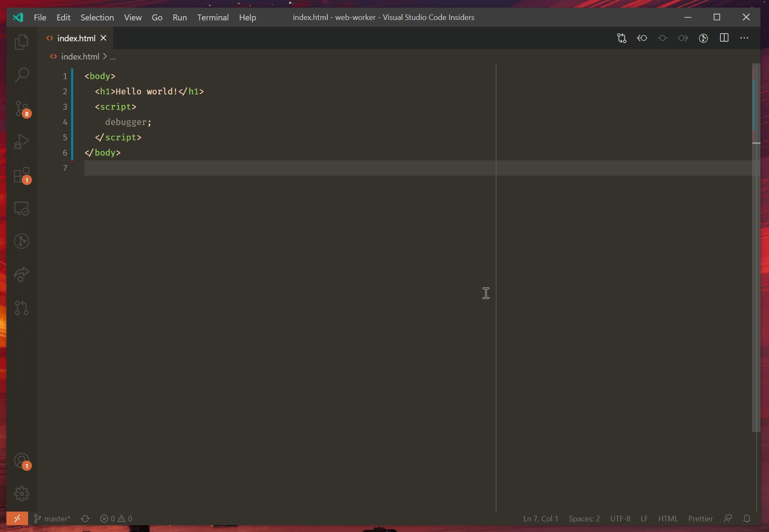Start a Live Share session
Screen dimensions: 769x532
point(21,274)
